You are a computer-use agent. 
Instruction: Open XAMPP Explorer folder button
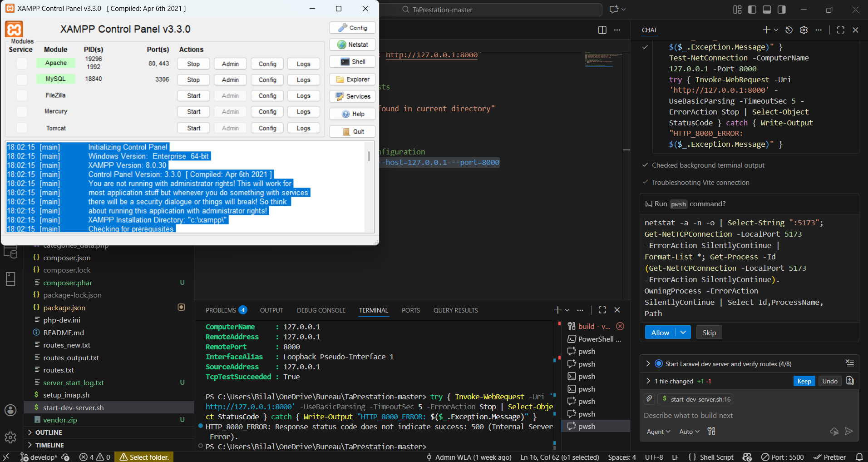(x=352, y=79)
